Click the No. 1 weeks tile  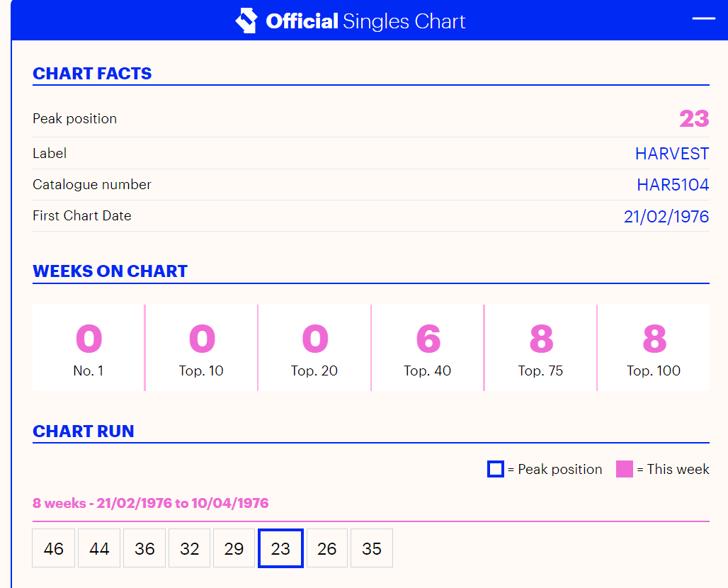(89, 348)
